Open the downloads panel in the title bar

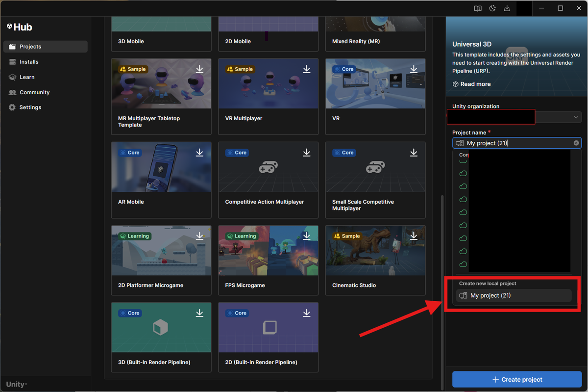tap(507, 8)
